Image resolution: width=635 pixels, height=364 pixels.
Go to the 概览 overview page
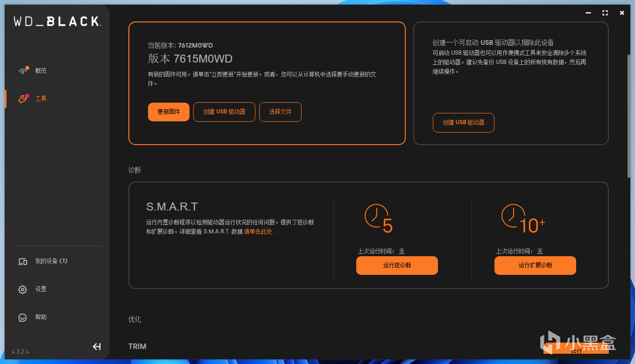tap(41, 71)
